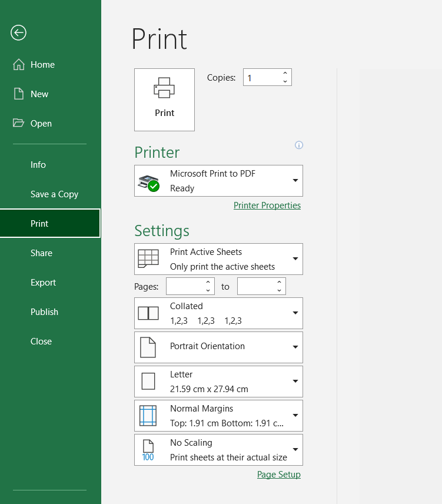Open the Export menu item

click(x=44, y=283)
